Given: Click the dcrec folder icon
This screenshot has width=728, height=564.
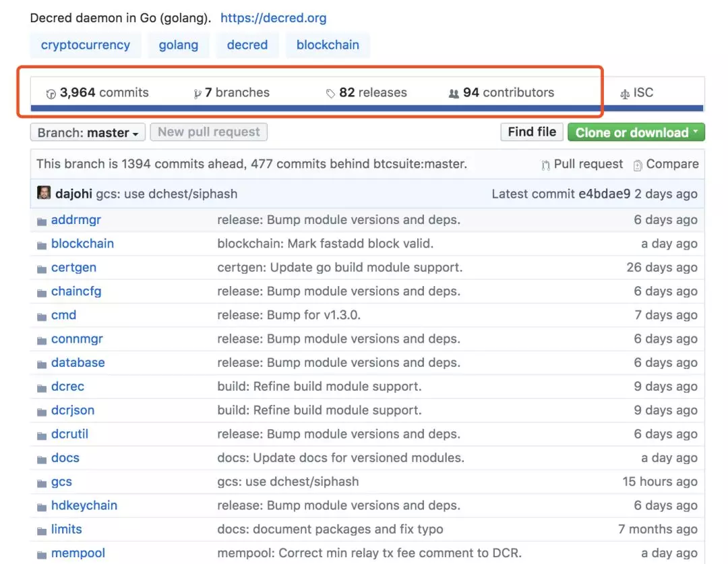Looking at the screenshot, I should 42,388.
